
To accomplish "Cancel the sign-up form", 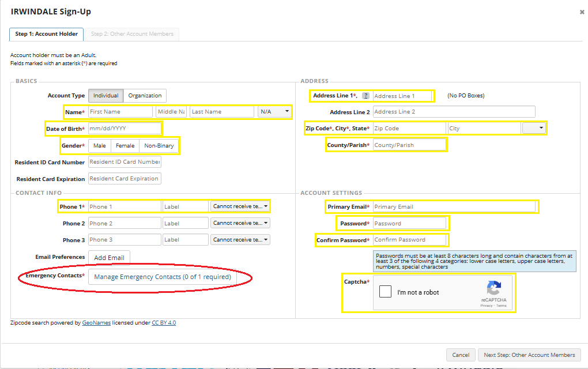I will [460, 355].
